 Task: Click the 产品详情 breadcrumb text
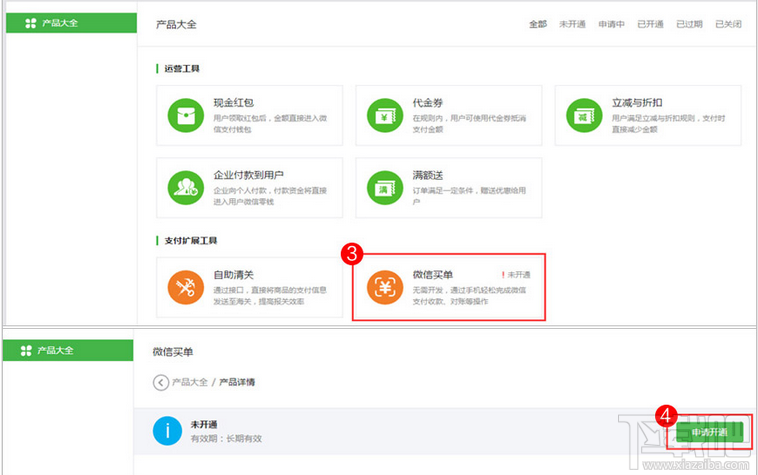point(237,382)
